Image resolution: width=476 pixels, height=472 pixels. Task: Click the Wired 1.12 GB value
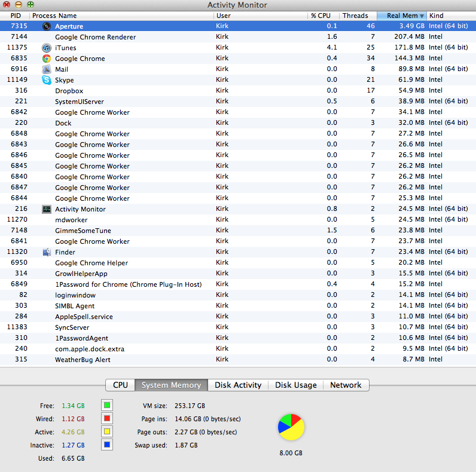click(73, 419)
